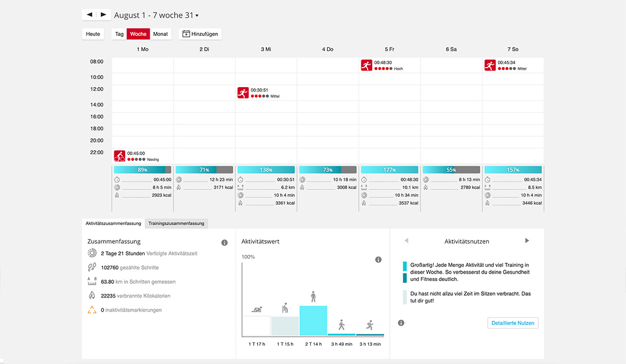Click the 3171 kcal value on Tuesday
Screen dimensions: 626x364
[x=223, y=187]
